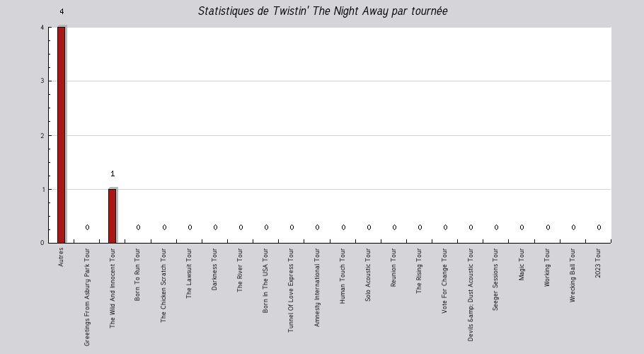Image resolution: width=644 pixels, height=354 pixels.
Task: Click the Amnesty International Tour label
Action: click(x=316, y=287)
